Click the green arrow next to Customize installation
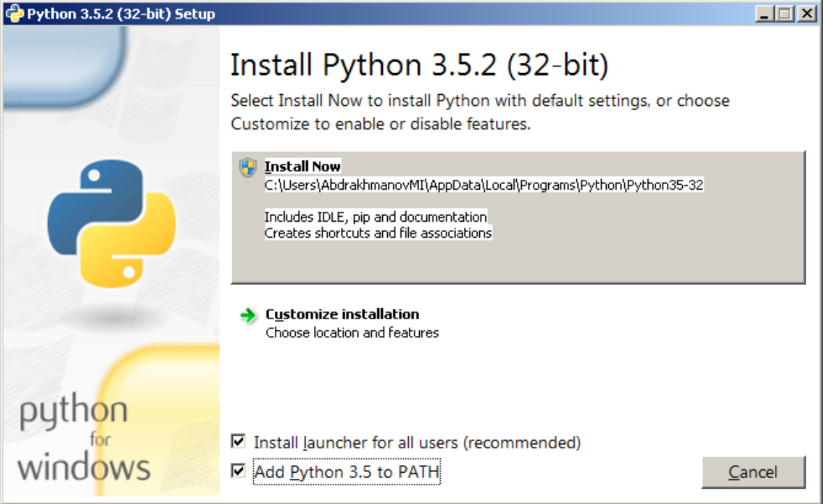823x504 pixels. coord(248,316)
